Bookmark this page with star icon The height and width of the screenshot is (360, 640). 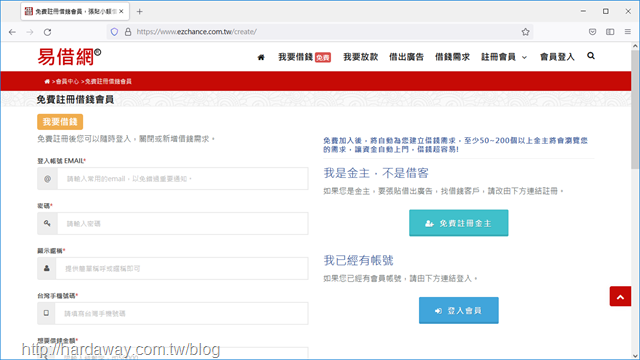coord(525,32)
